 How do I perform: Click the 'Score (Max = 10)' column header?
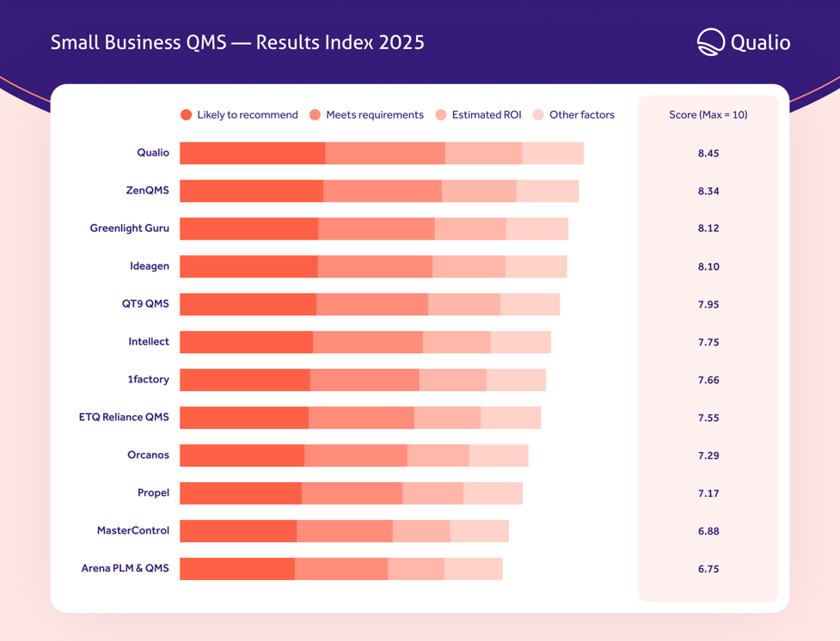(708, 114)
